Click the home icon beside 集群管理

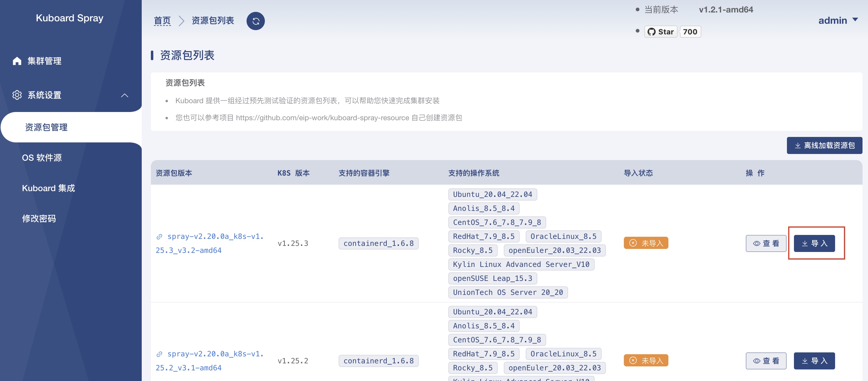pos(17,61)
